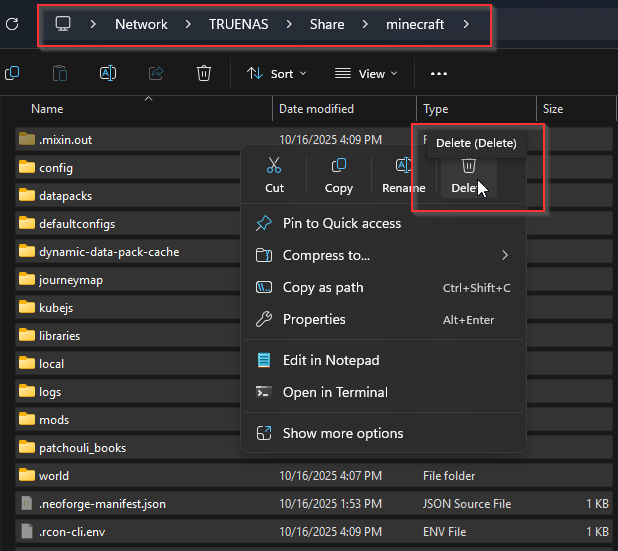Choose Copy as path menu entry
618x551 pixels.
322,287
